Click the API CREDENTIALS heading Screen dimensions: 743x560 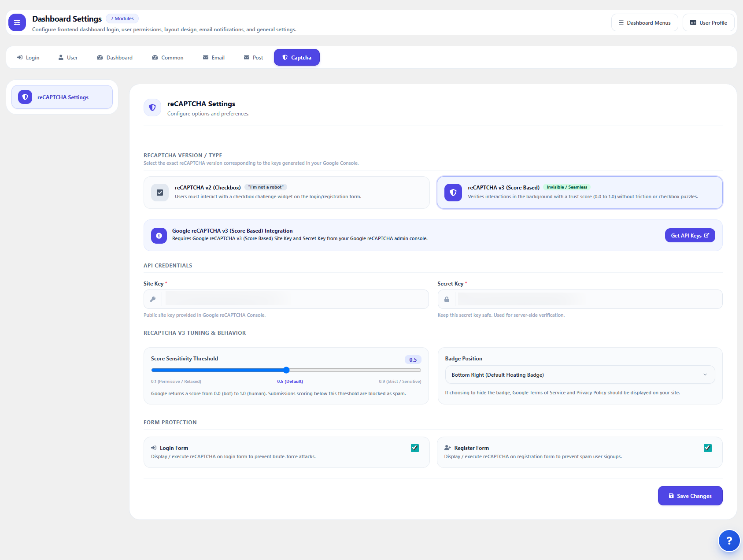pos(168,266)
